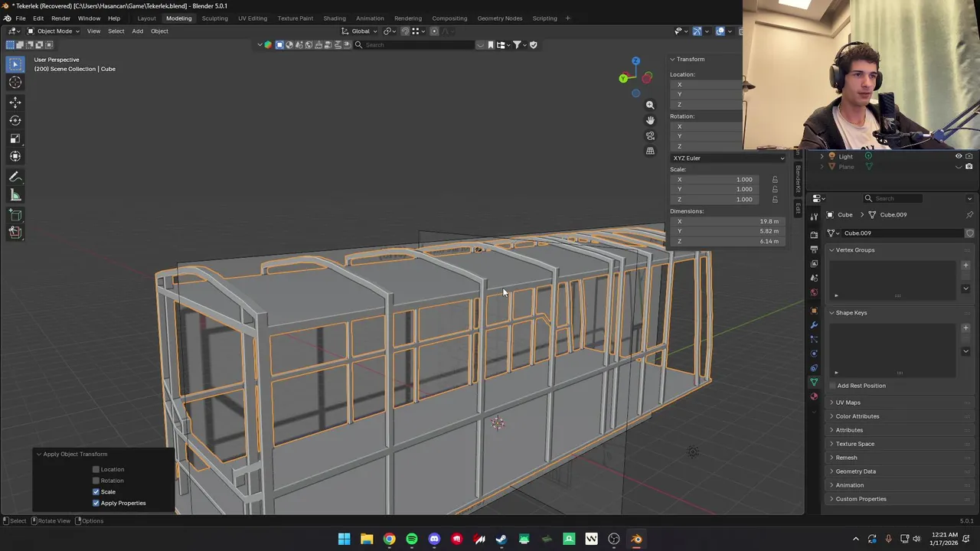Enable Add Rest Position checkbox
The height and width of the screenshot is (551, 980).
point(832,386)
